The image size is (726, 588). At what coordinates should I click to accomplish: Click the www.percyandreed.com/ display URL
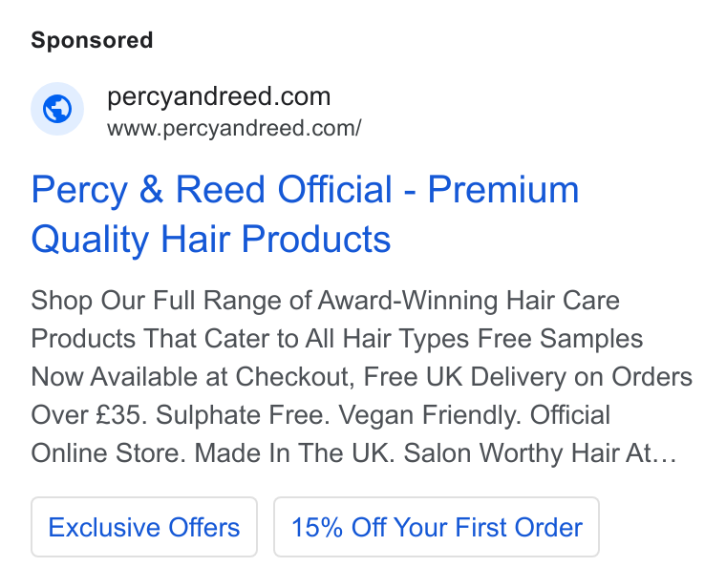(x=234, y=129)
